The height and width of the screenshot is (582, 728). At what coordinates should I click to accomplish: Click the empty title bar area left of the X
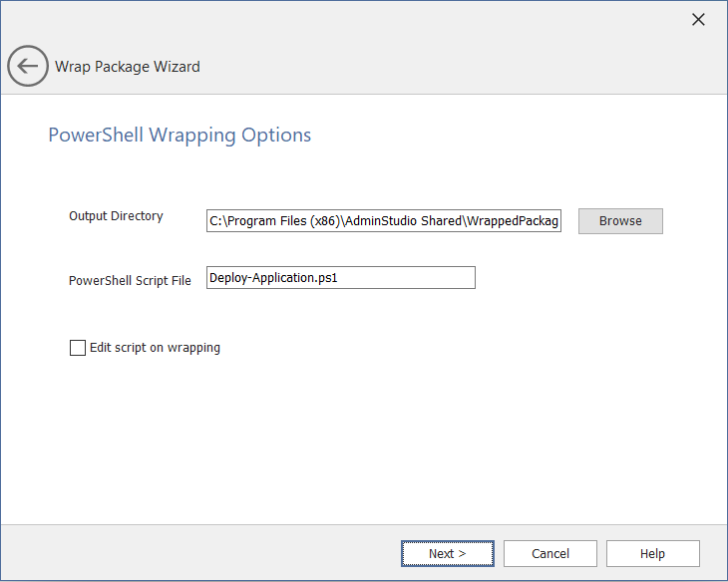399,20
